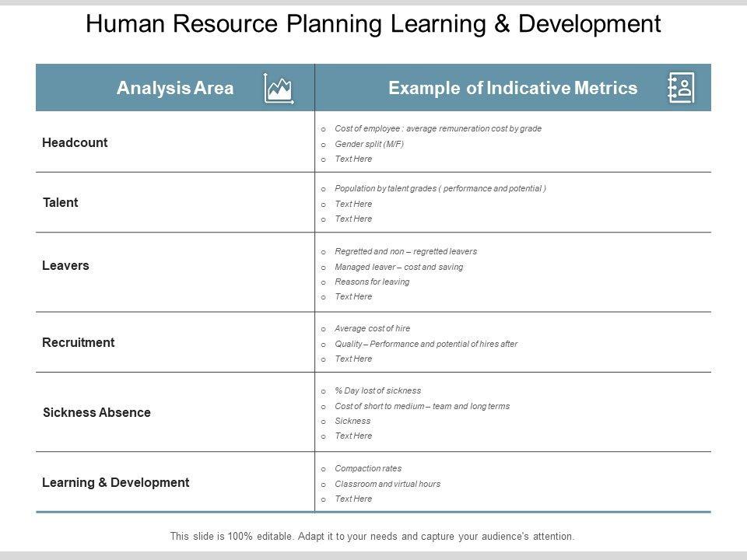
Task: Click the Learning & Development row label
Action: 115,482
